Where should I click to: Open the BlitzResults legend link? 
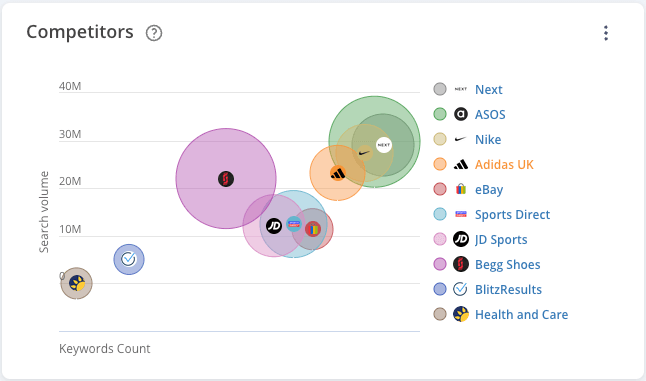click(x=508, y=290)
